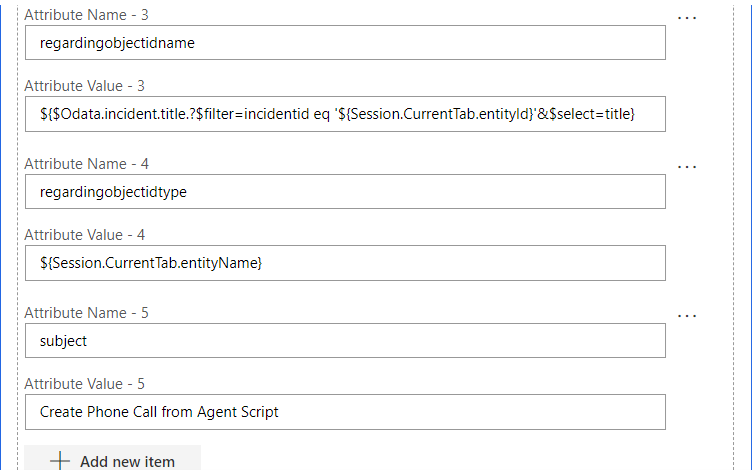Viewport: 752px width, 470px height.
Task: Open the ellipsis menu for Attribute 4
Action: tap(687, 167)
